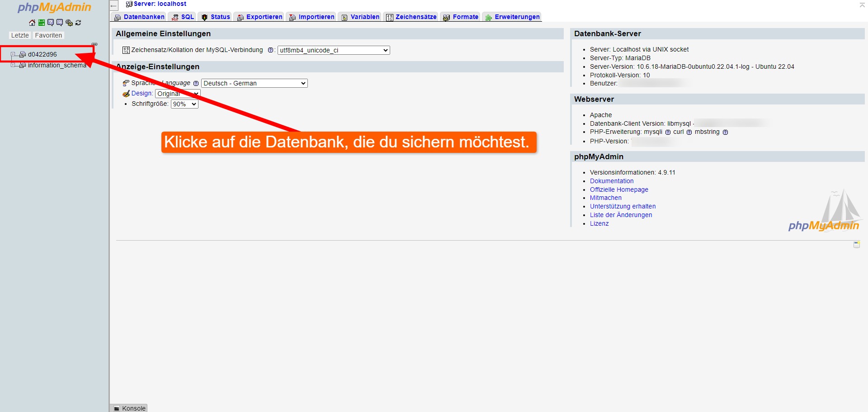Open phpMyAdmin documentation question-mark icon
Image resolution: width=868 pixels, height=412 pixels.
[x=51, y=23]
